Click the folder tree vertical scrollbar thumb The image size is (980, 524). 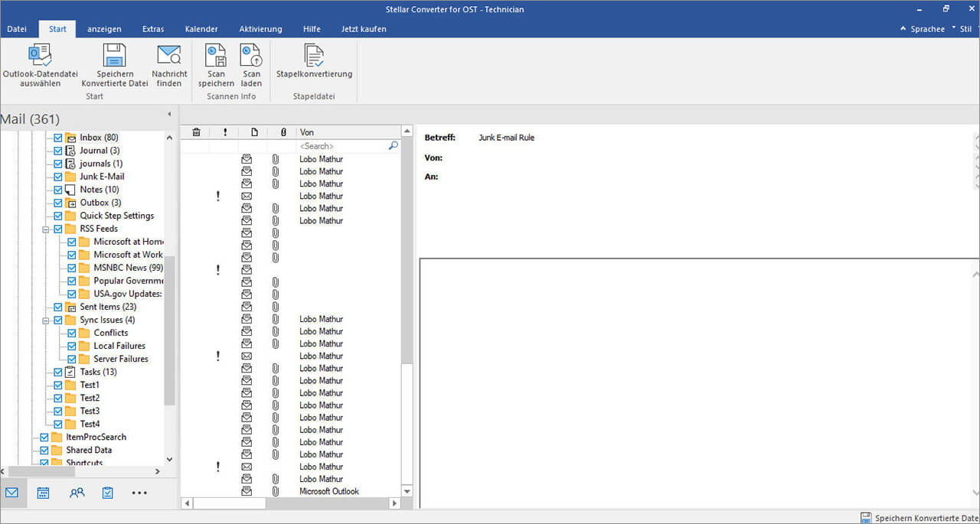(170, 330)
